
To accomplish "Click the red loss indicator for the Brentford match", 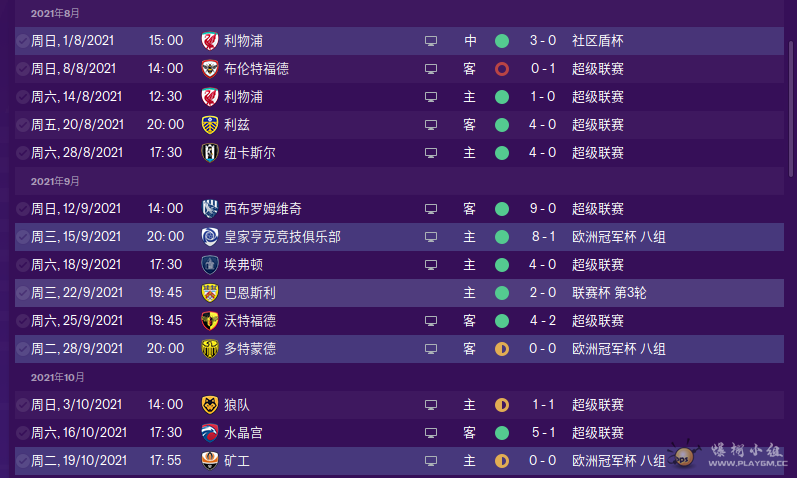I will tap(502, 69).
